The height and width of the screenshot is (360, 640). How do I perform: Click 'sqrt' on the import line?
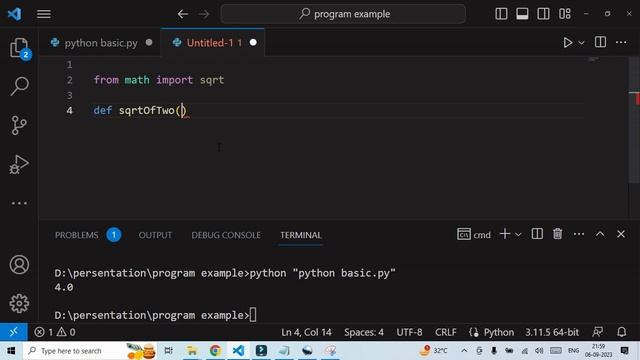(x=212, y=80)
